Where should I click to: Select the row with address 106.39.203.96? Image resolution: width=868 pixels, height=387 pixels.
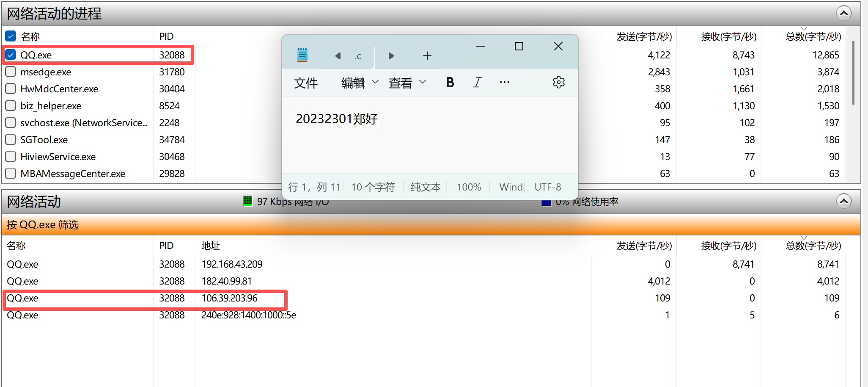pos(423,298)
